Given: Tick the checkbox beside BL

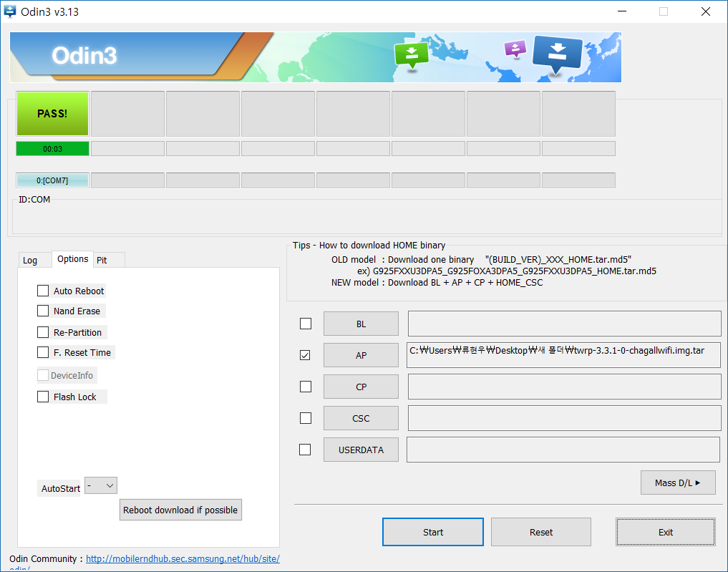Looking at the screenshot, I should click(x=306, y=324).
